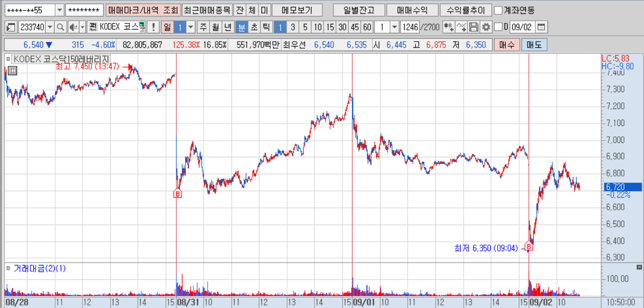Click the 최저 6,350 (09:04) annotation
The width and height of the screenshot is (644, 308).
coord(486,248)
